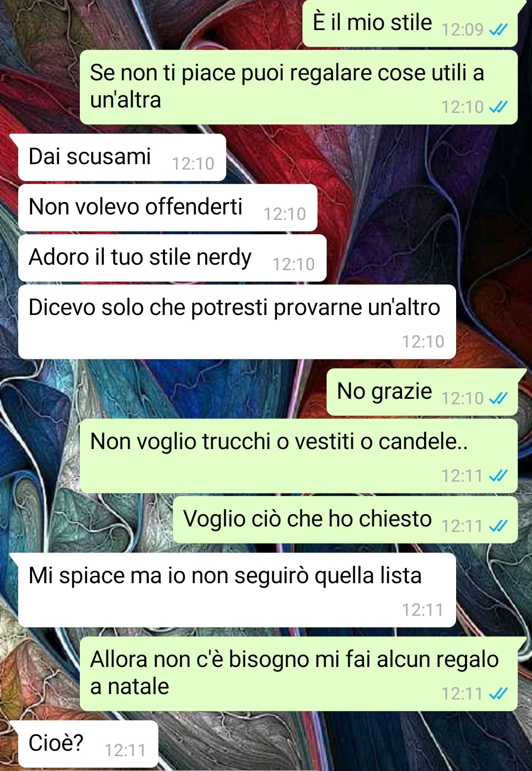Select the 'Dai scusami' message
Image resolution: width=532 pixels, height=771 pixels.
[x=122, y=157]
